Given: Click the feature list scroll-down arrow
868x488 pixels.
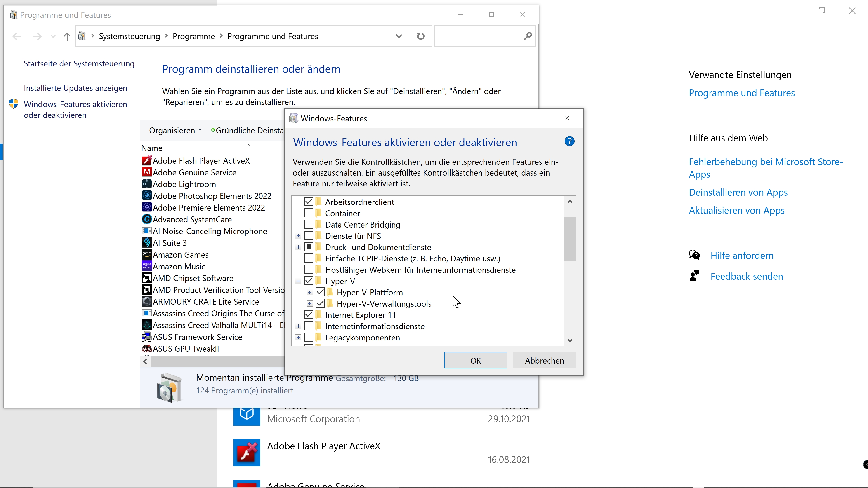Looking at the screenshot, I should coord(570,340).
